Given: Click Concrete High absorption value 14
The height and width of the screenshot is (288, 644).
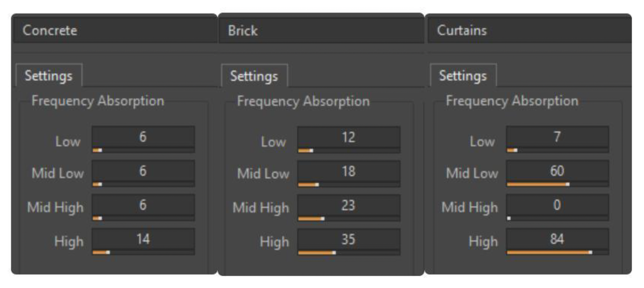Looking at the screenshot, I should [x=143, y=240].
